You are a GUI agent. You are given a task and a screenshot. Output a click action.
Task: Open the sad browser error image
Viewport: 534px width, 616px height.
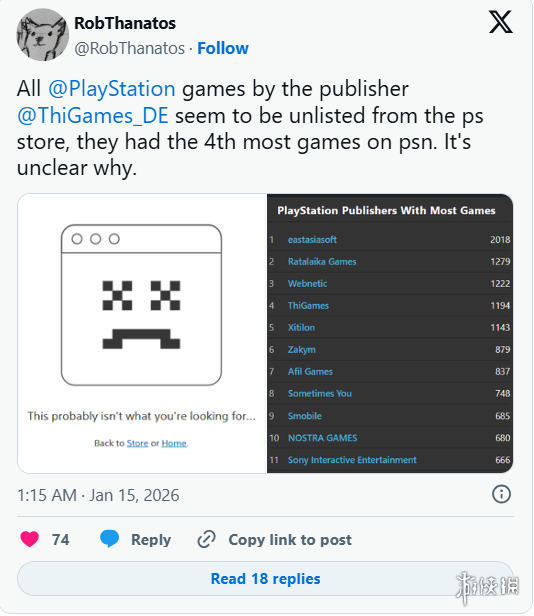[x=142, y=333]
